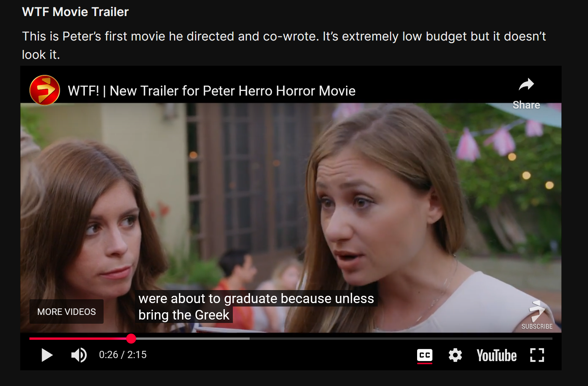588x386 pixels.
Task: Click the Share arrow icon
Action: tap(526, 84)
